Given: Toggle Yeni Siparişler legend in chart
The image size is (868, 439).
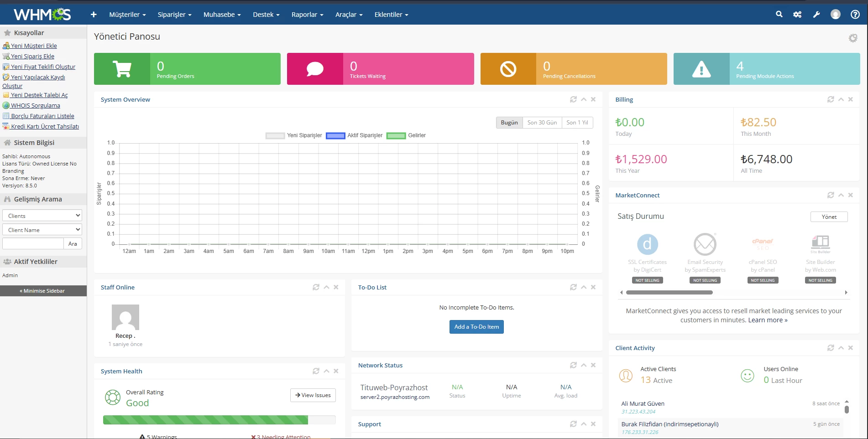Looking at the screenshot, I should tap(294, 135).
